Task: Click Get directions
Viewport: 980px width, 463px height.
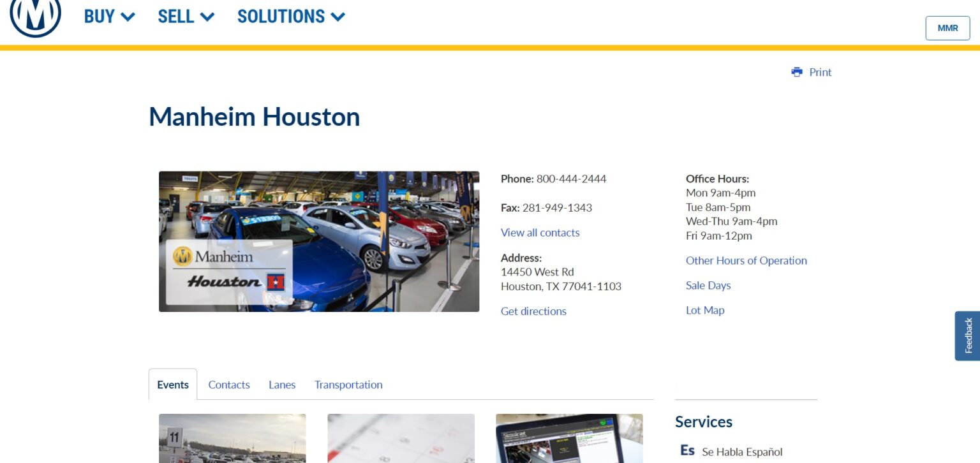Action: tap(533, 311)
